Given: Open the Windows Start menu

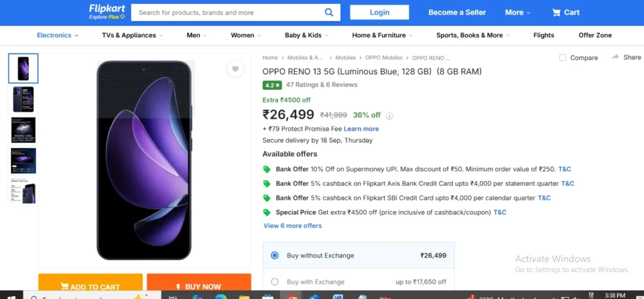Looking at the screenshot, I should [x=11, y=294].
